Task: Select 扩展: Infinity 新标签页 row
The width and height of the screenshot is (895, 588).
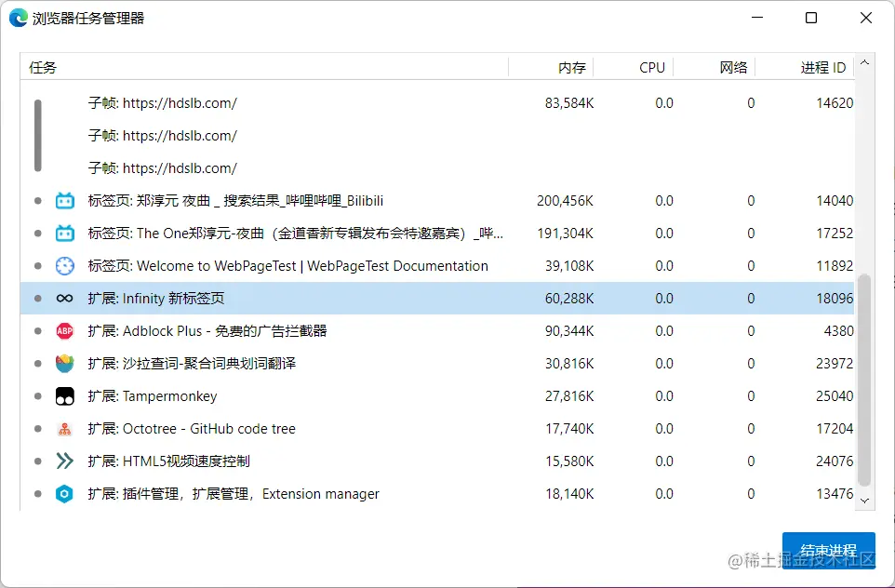Action: click(437, 299)
